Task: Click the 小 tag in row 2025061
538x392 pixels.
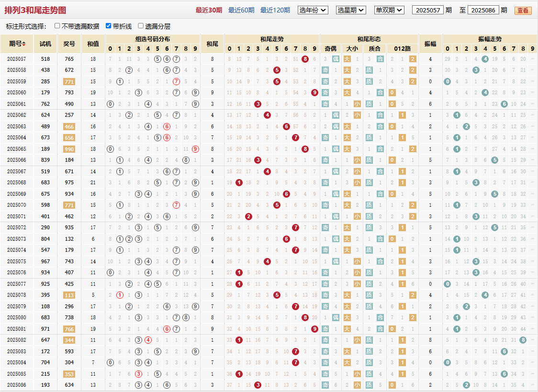Action: click(357, 104)
